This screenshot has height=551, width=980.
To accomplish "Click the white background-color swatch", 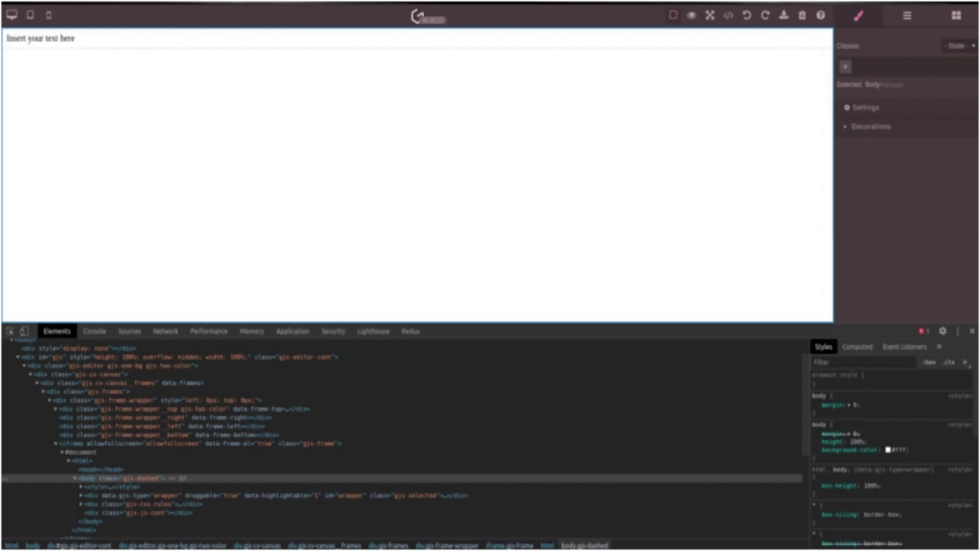I will pyautogui.click(x=887, y=450).
